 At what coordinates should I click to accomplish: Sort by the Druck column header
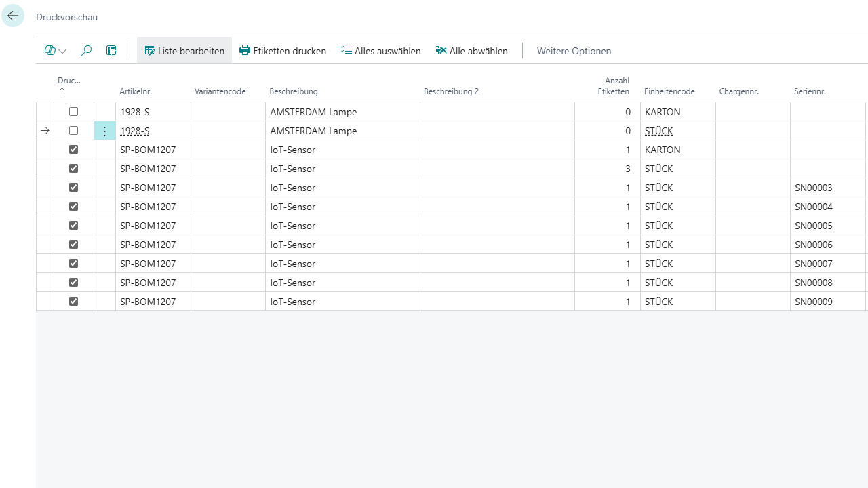coord(68,81)
